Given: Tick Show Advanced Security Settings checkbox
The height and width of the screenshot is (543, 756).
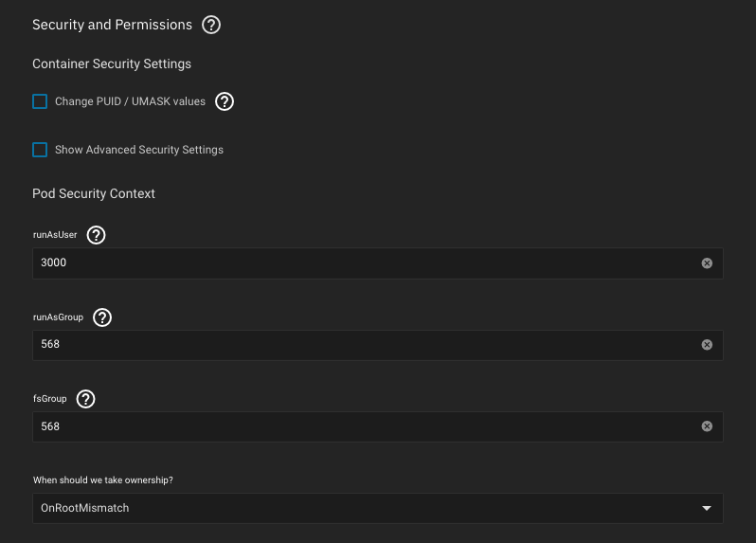Looking at the screenshot, I should (x=40, y=150).
